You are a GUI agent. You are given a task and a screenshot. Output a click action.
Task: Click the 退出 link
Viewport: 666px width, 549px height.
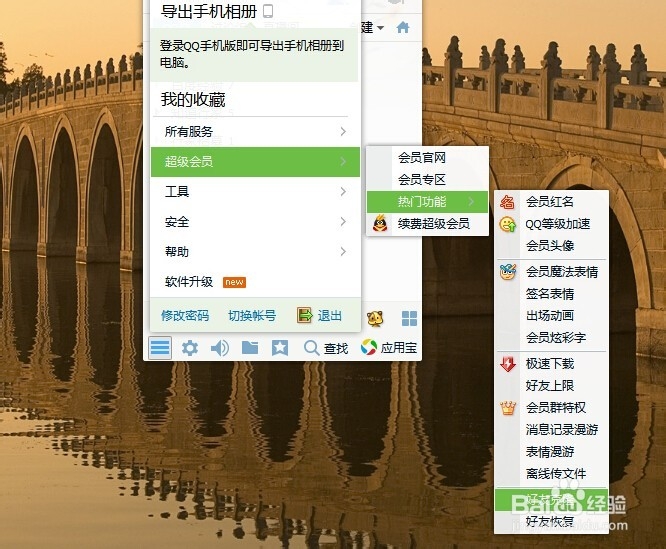[x=330, y=315]
